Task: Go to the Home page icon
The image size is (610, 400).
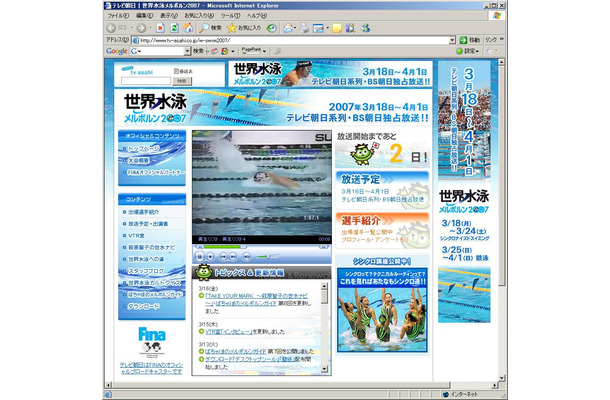Action: [x=188, y=28]
